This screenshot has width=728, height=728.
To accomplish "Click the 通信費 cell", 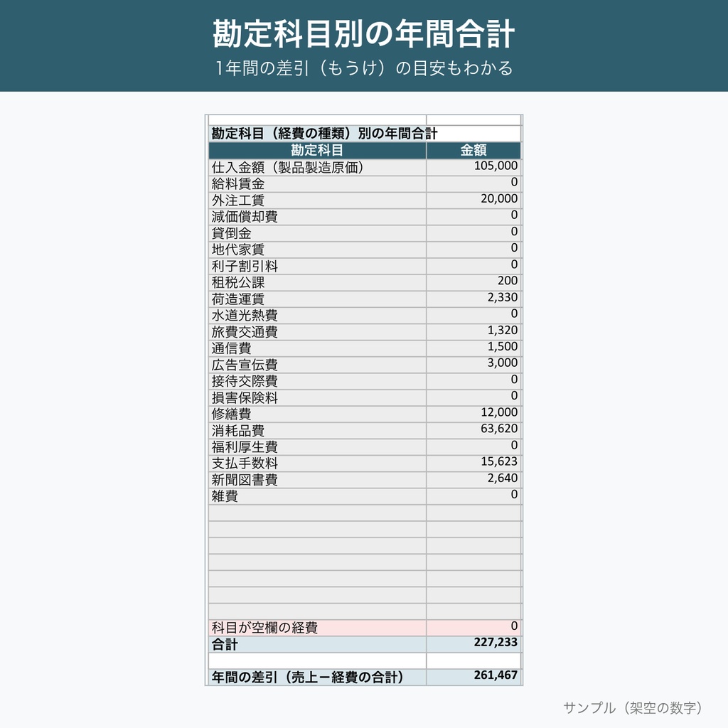I will [317, 348].
